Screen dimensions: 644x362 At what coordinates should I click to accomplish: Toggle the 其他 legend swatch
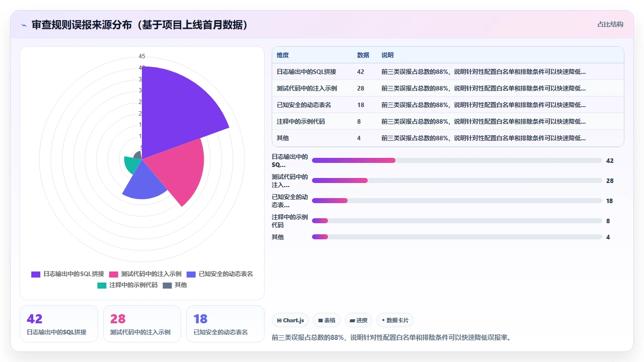tap(167, 285)
